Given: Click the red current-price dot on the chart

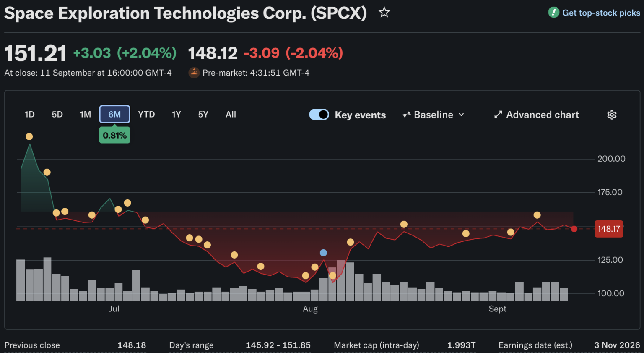Looking at the screenshot, I should tap(574, 229).
